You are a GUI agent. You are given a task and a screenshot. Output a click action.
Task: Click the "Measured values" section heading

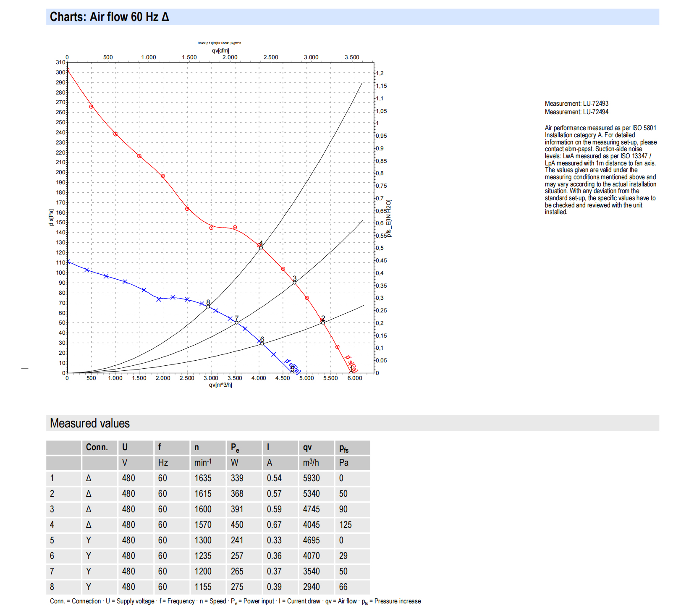point(90,423)
